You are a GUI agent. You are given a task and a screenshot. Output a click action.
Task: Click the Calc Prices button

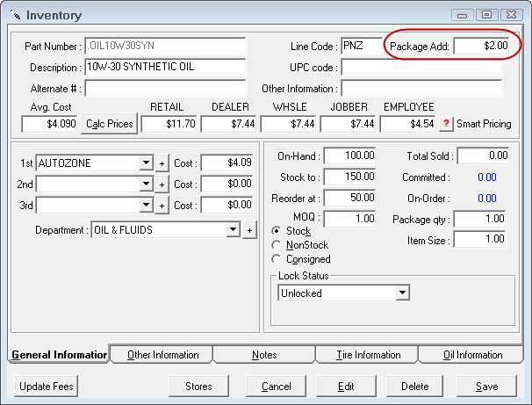click(x=109, y=125)
